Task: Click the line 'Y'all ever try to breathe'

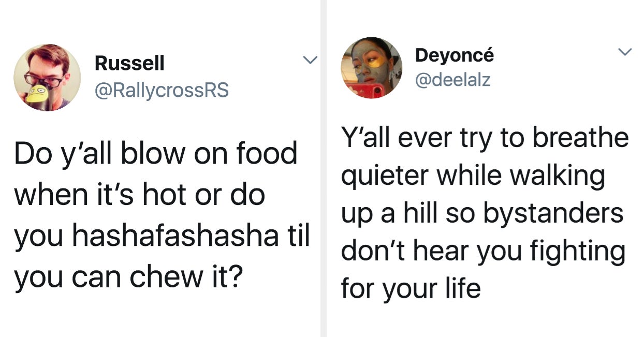Action: click(485, 139)
